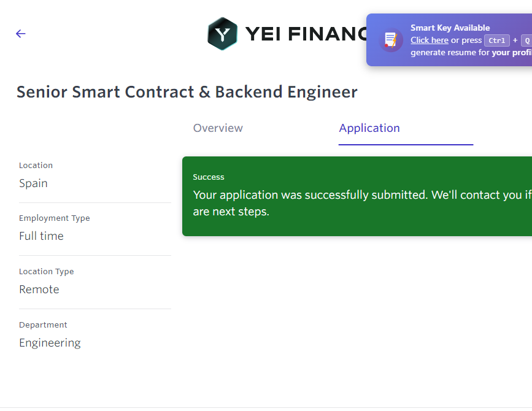Open the "Click here" Smart Key link
532x411 pixels.
429,40
